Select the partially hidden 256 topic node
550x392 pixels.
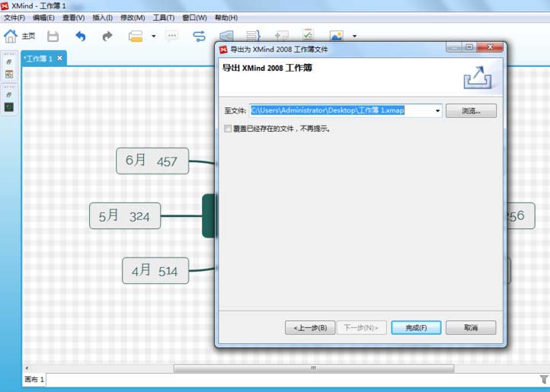click(x=521, y=215)
